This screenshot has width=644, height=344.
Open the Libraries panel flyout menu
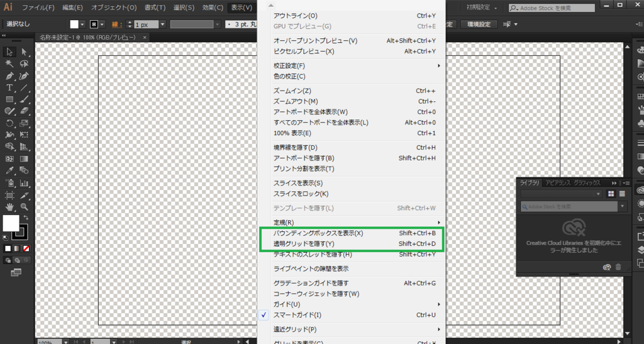626,183
